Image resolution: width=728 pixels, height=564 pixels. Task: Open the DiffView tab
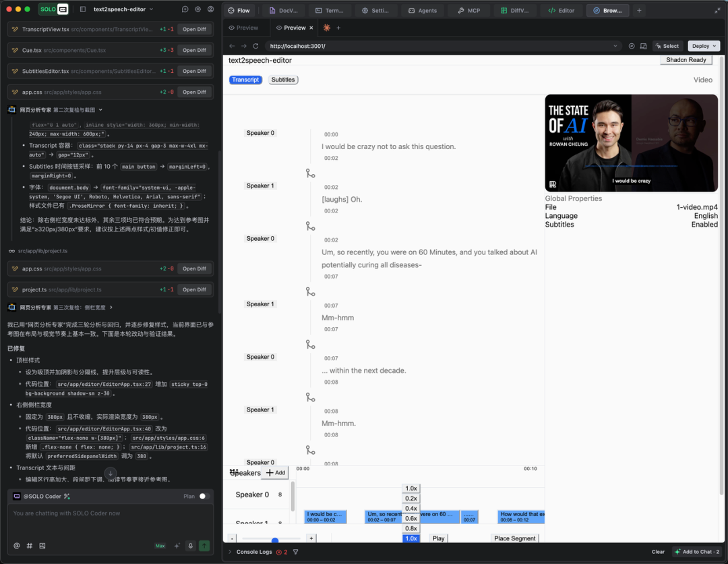(x=514, y=11)
